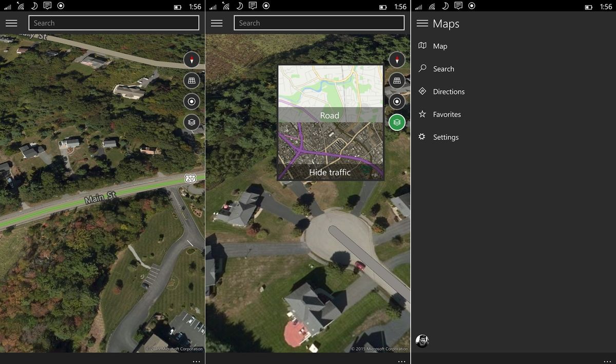Screen dimensions: 616x364
Task: Open the user profile avatar picture
Action: click(422, 340)
